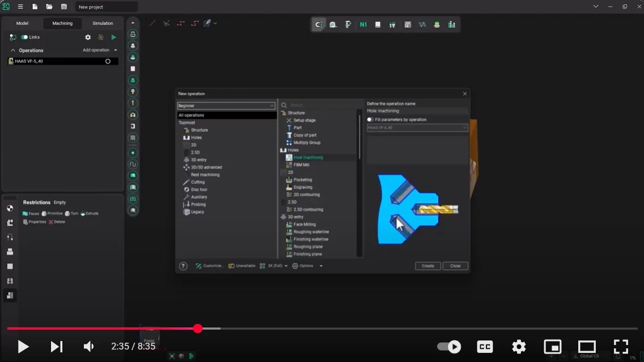Skip to next video
Screen dimensions: 644x362
[56, 347]
